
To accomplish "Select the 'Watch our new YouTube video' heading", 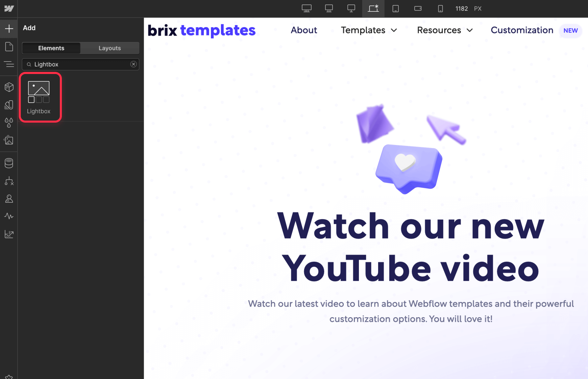I will pyautogui.click(x=411, y=247).
